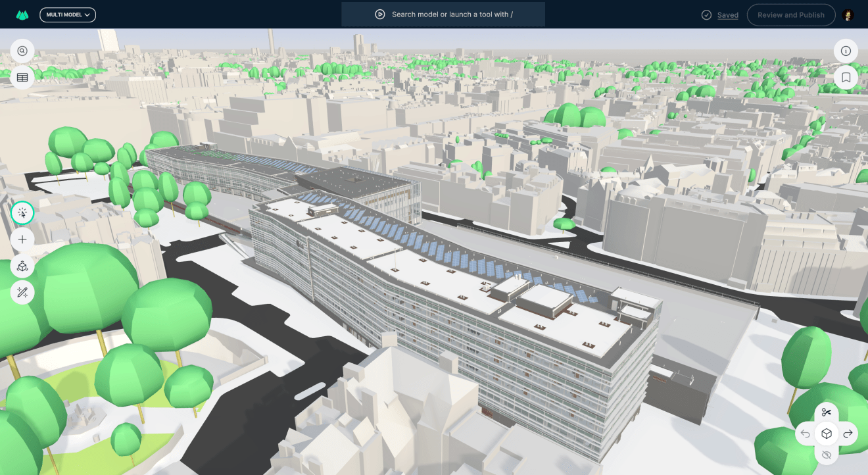
Task: Select the 3D cube object tool
Action: tap(22, 266)
